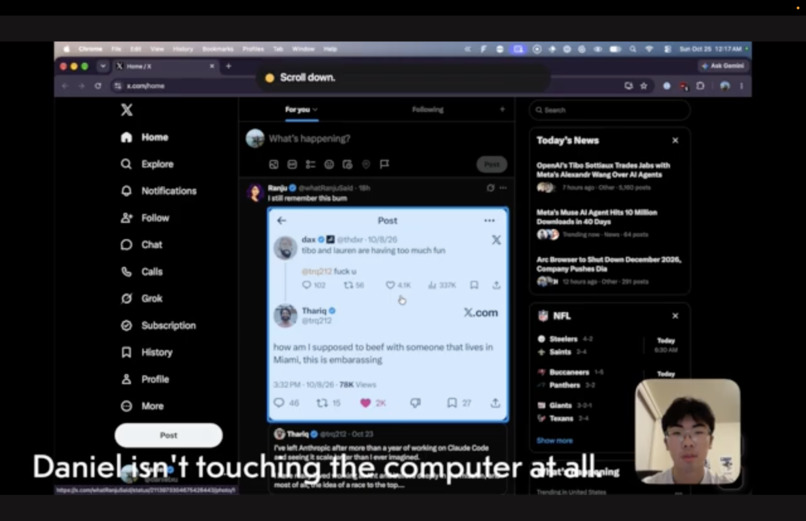Screen dimensions: 806x521
Task: Click the bookmark icon showing 27
Action: [x=452, y=403]
